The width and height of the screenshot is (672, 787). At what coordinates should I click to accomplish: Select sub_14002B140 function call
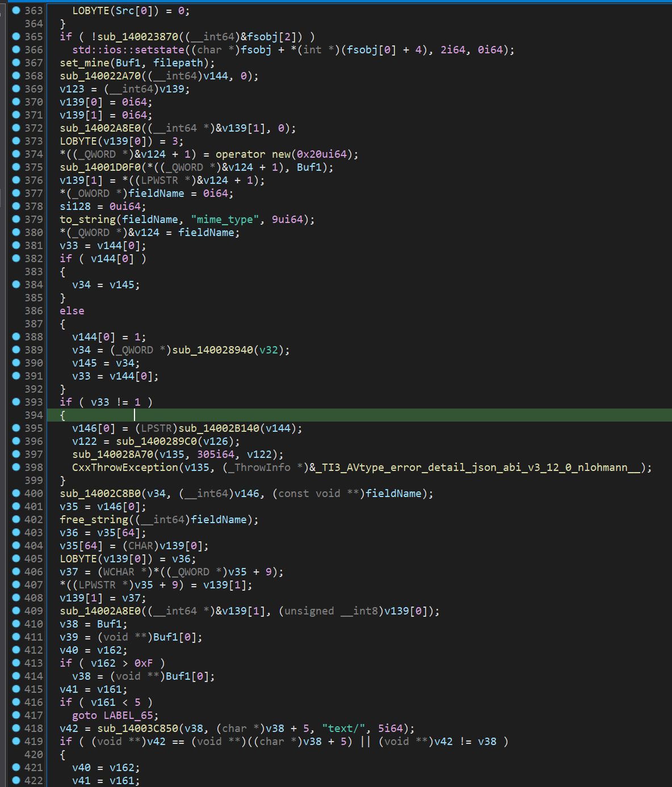(x=219, y=428)
